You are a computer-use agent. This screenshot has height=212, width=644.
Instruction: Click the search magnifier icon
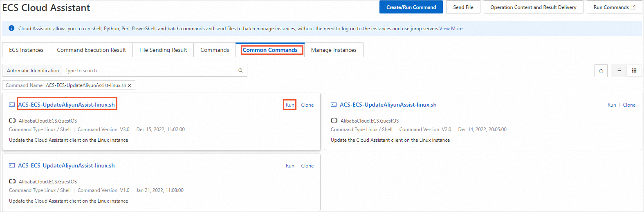coord(240,71)
